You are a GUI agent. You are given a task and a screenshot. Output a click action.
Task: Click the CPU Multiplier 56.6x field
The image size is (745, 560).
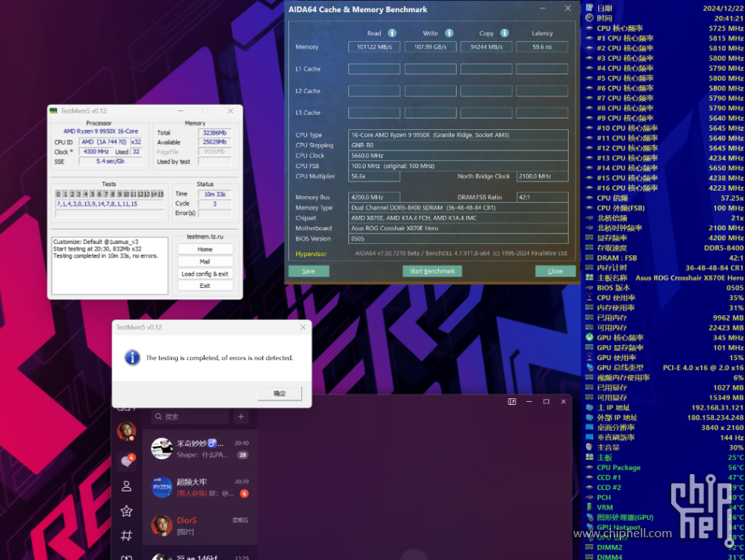click(374, 176)
